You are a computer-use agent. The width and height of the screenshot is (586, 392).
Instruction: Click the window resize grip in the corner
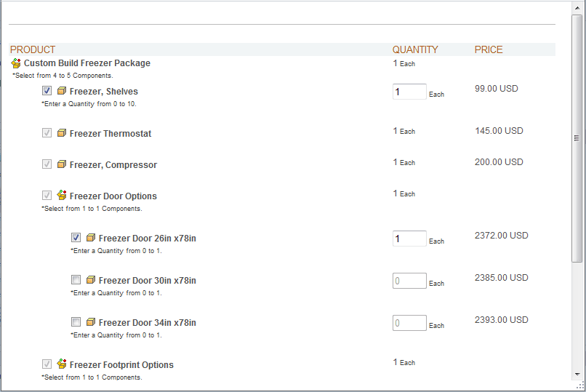tap(579, 385)
